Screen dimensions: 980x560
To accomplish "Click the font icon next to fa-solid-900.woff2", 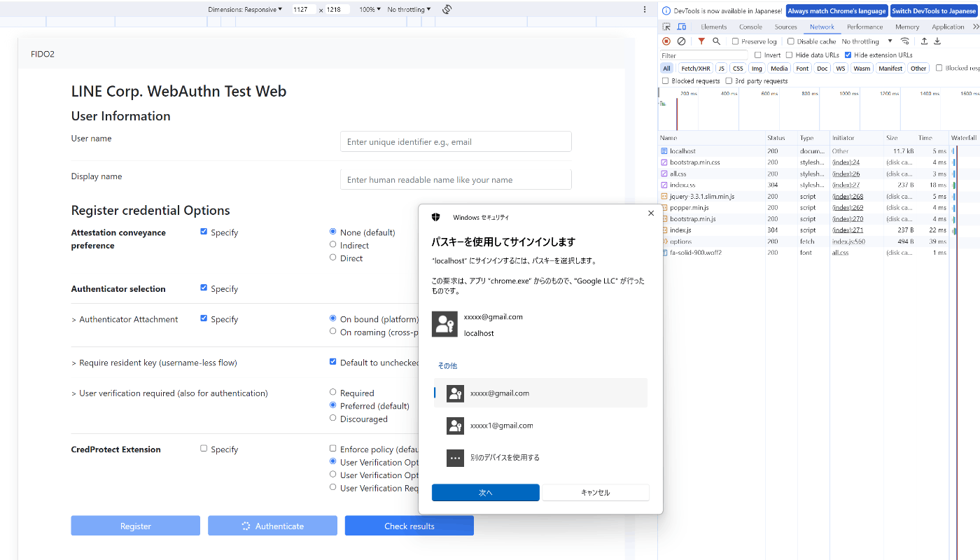I will (x=664, y=253).
